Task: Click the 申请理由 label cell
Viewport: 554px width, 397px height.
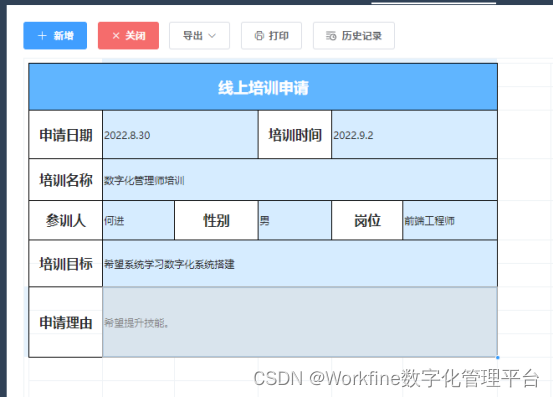Action: [x=66, y=322]
